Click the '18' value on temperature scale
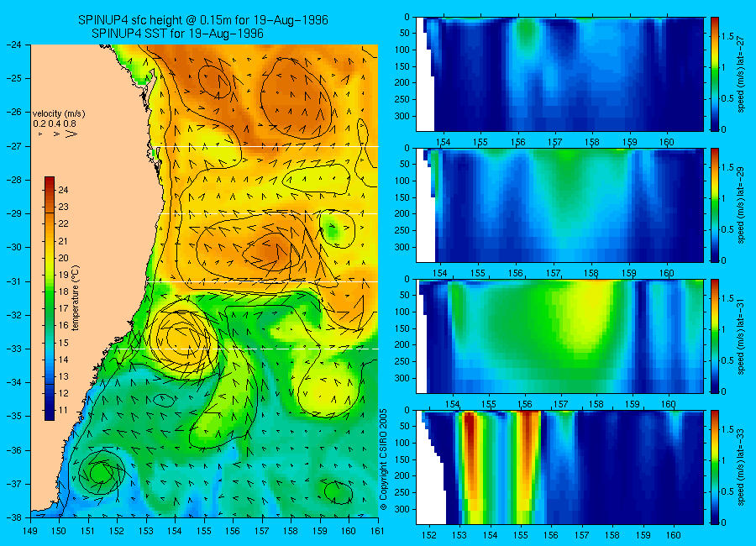This screenshot has height=546, width=756. tap(63, 291)
